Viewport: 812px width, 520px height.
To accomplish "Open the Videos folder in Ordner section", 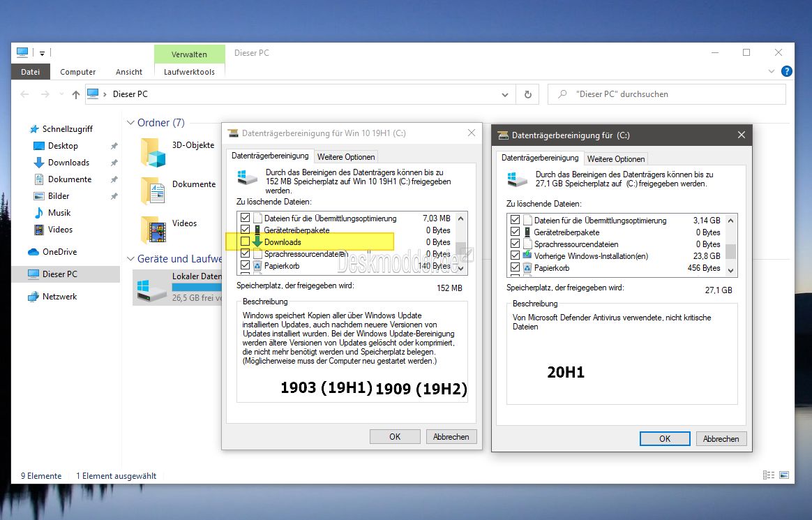I will (x=153, y=230).
